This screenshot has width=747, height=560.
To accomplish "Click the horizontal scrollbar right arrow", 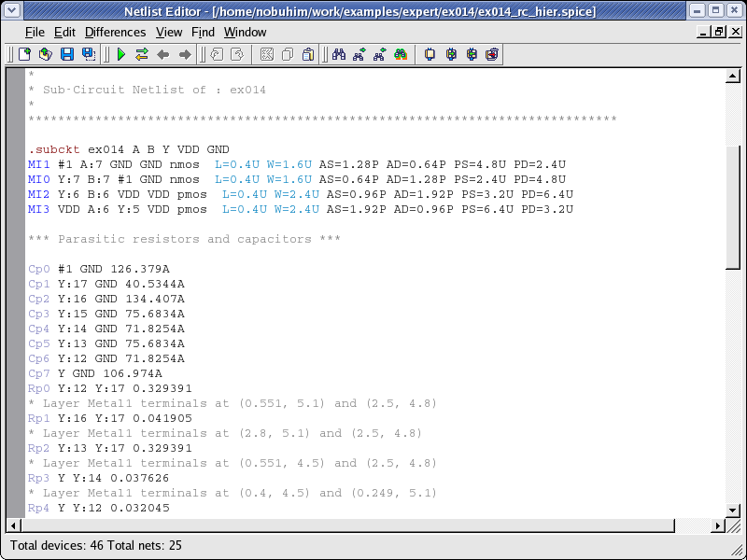I will (719, 524).
